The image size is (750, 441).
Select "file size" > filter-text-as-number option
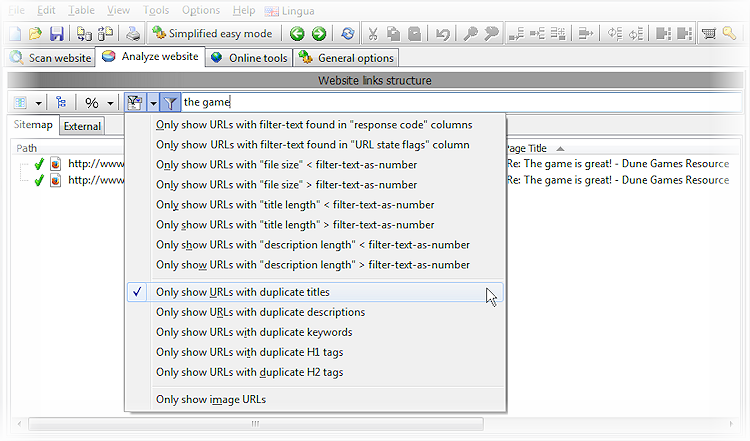tap(314, 185)
